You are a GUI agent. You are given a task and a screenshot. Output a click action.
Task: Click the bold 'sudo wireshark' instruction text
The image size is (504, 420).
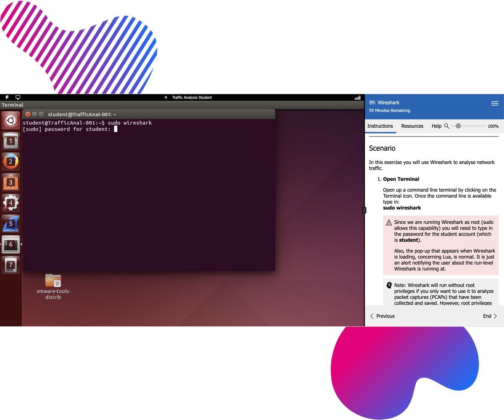coord(402,208)
